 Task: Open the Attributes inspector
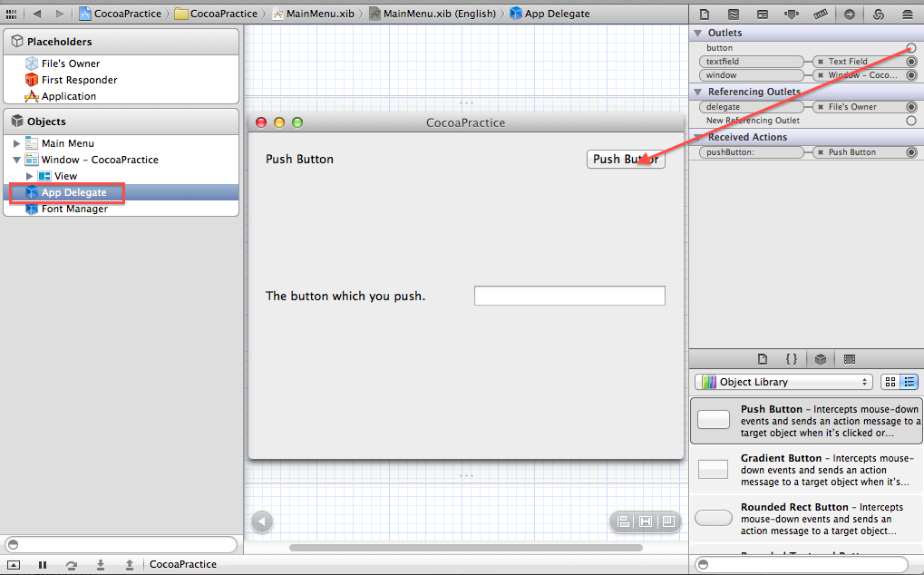point(792,15)
